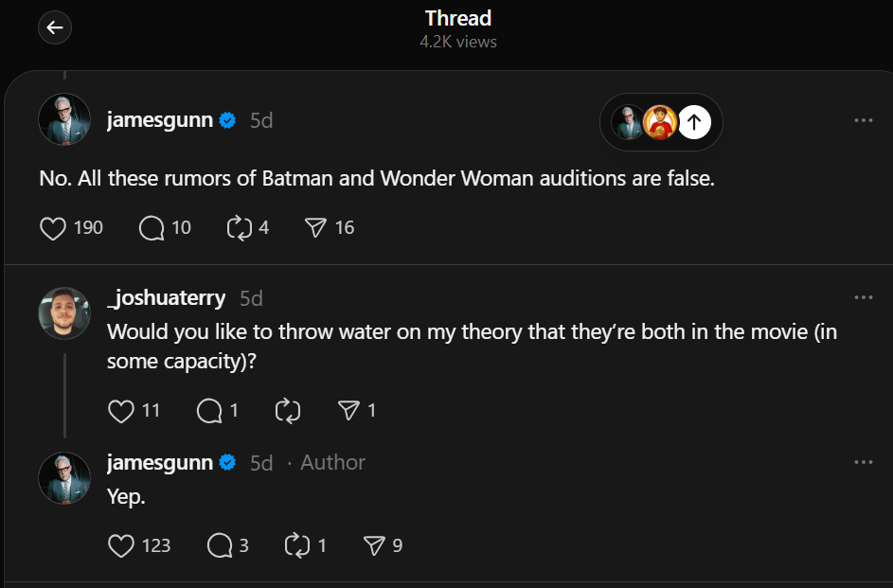
Task: Reply to the Batman auditions post
Action: [x=152, y=227]
